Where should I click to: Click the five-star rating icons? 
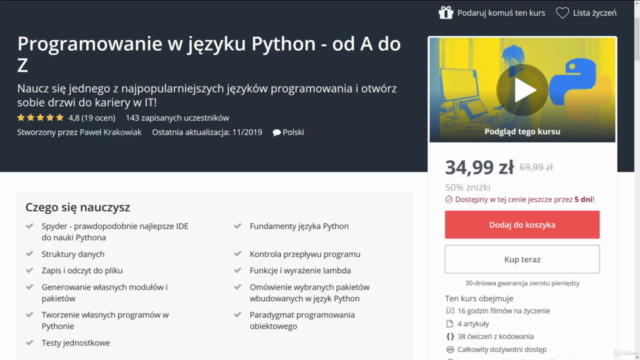pyautogui.click(x=40, y=118)
